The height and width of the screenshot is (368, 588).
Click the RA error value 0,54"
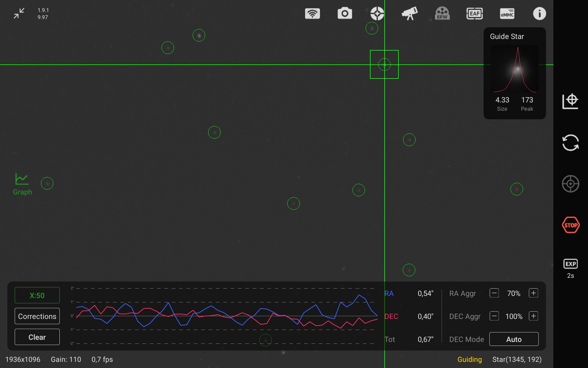tap(425, 293)
